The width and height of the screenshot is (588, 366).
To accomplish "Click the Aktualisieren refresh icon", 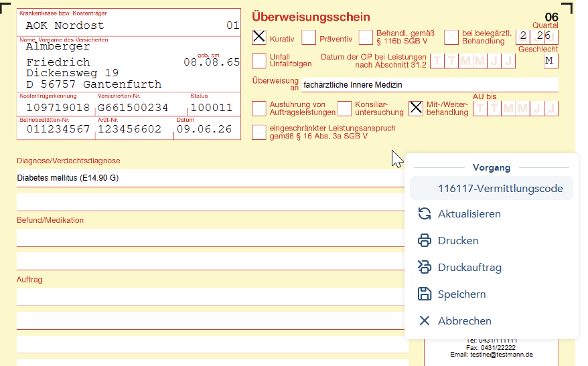I will tap(424, 214).
